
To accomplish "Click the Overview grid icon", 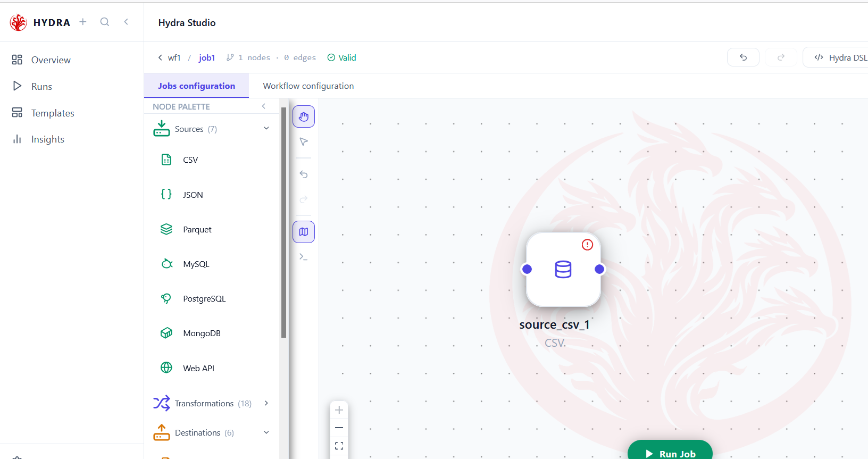I will [x=17, y=60].
